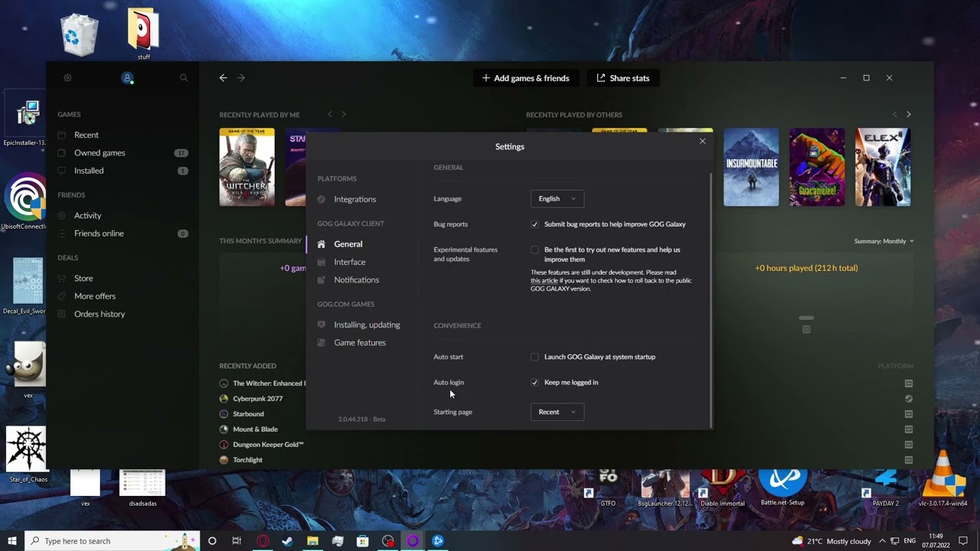
Task: Open Opera browser from the taskbar
Action: [x=263, y=541]
